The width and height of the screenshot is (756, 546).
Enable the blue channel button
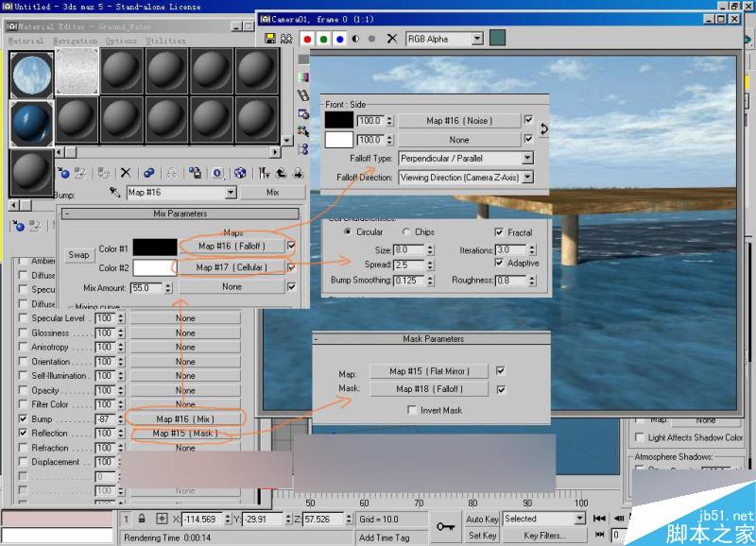(339, 39)
